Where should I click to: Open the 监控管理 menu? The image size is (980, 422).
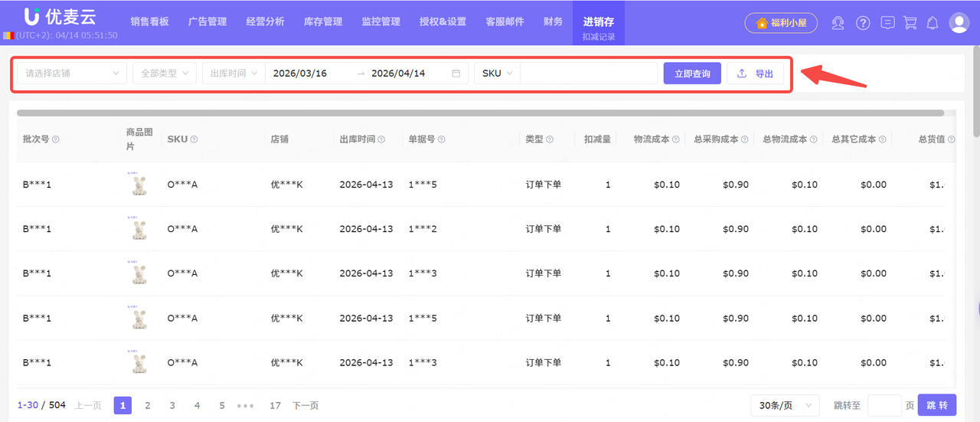(381, 21)
